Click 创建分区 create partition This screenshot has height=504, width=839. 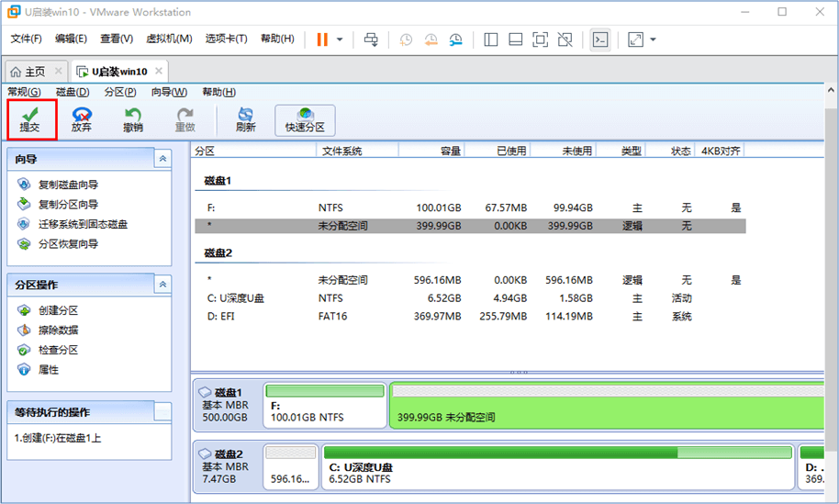coord(48,310)
